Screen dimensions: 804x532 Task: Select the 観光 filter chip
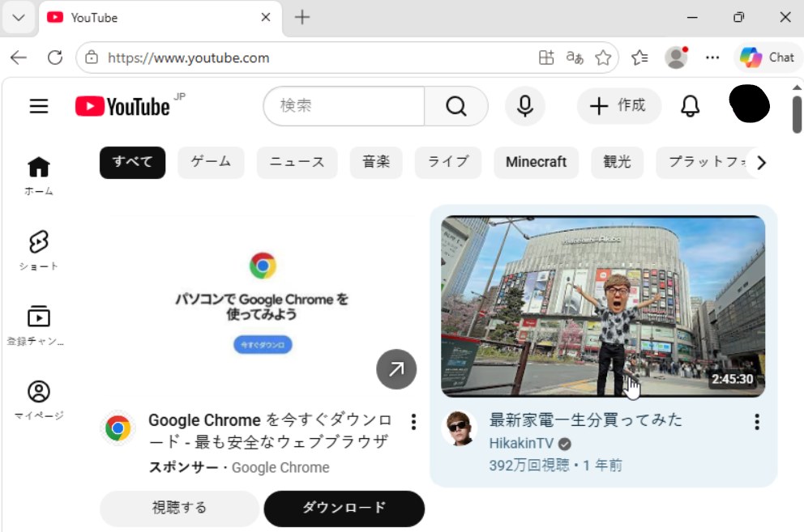click(617, 163)
